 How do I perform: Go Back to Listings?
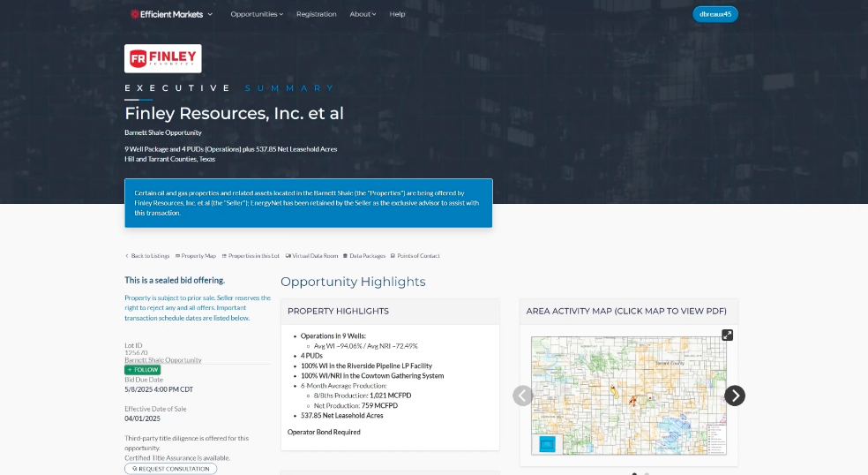(147, 256)
